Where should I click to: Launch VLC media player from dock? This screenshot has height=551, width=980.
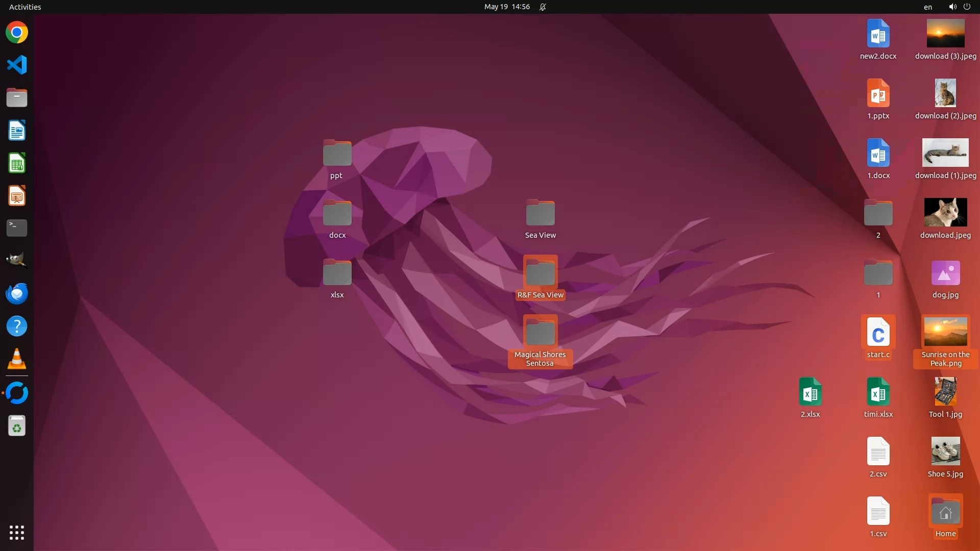17,359
